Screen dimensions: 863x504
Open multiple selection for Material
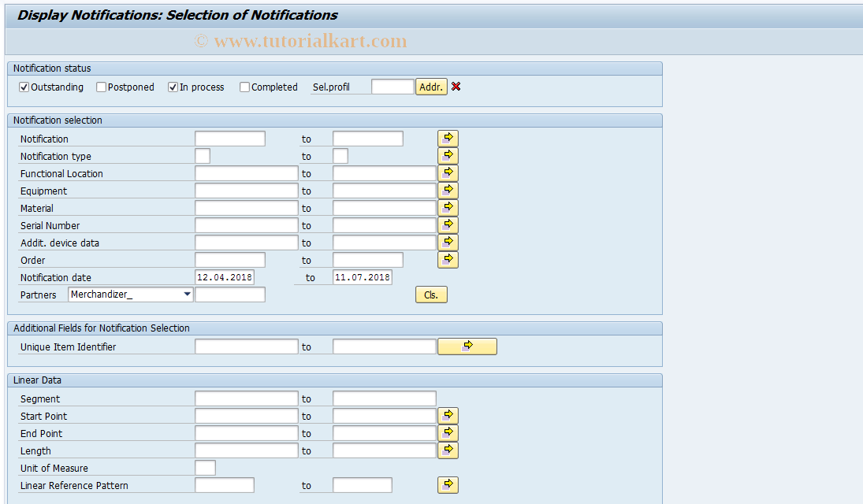pyautogui.click(x=448, y=207)
